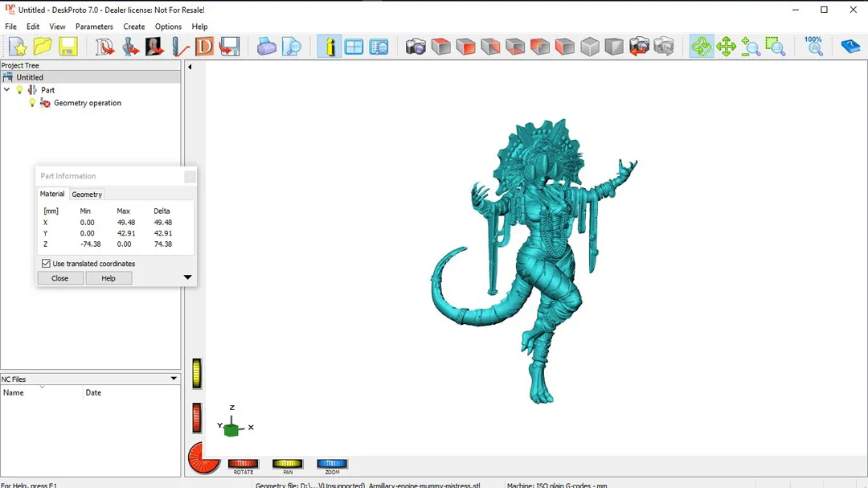Click Help button in Part Information dialog
This screenshot has width=868, height=488.
tap(108, 278)
